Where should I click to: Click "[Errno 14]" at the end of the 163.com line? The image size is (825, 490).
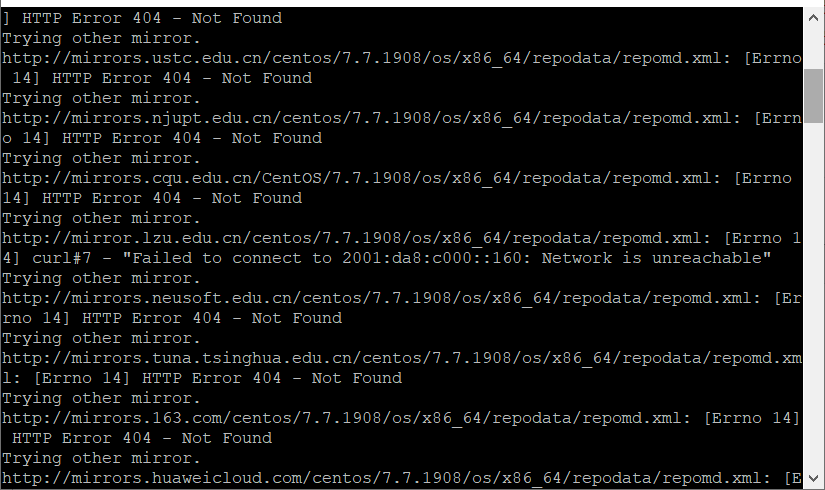click(x=752, y=418)
